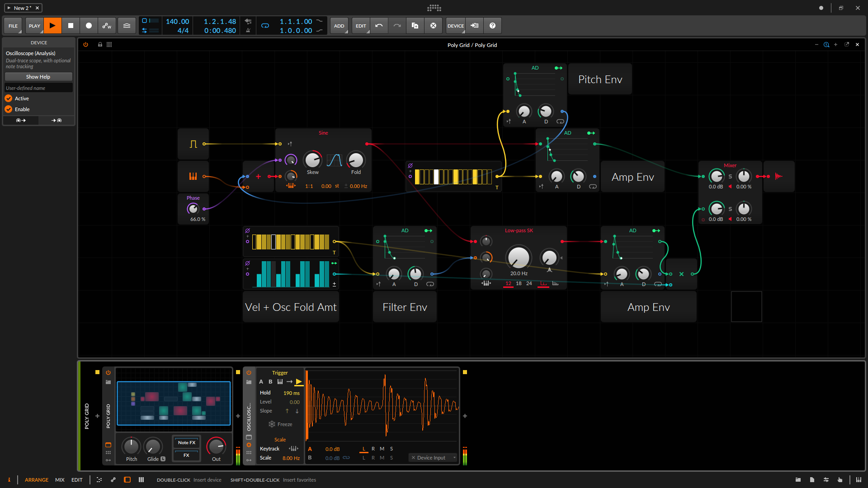Disable the Enable checkbox in the Device panel
868x488 pixels.
pyautogui.click(x=9, y=109)
